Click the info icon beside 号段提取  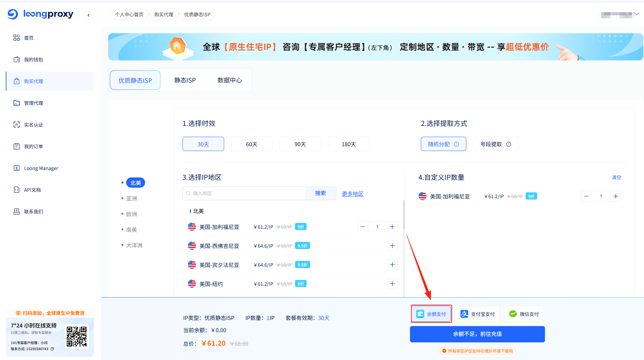pos(509,144)
